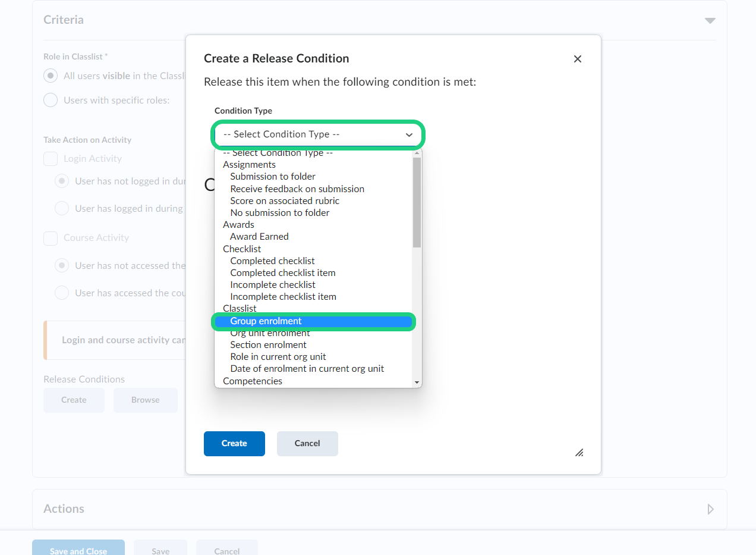Click Cancel in the dialog
This screenshot has width=756, height=555.
point(307,444)
